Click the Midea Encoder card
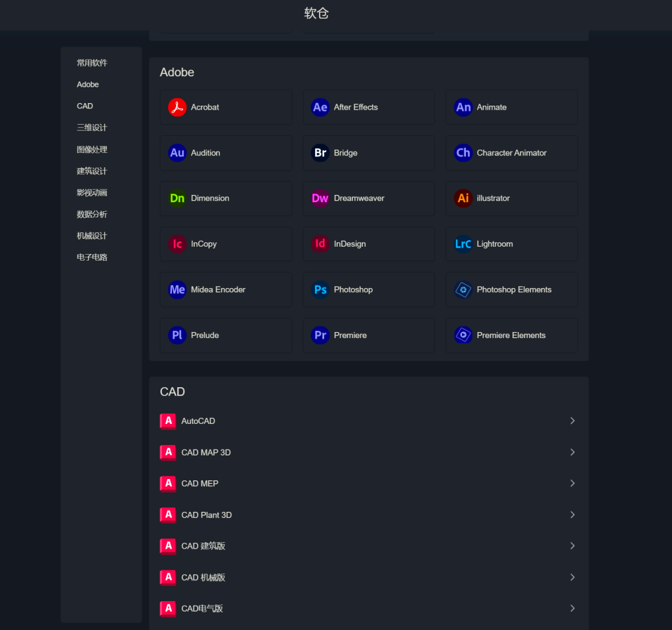672x630 pixels. coord(226,289)
